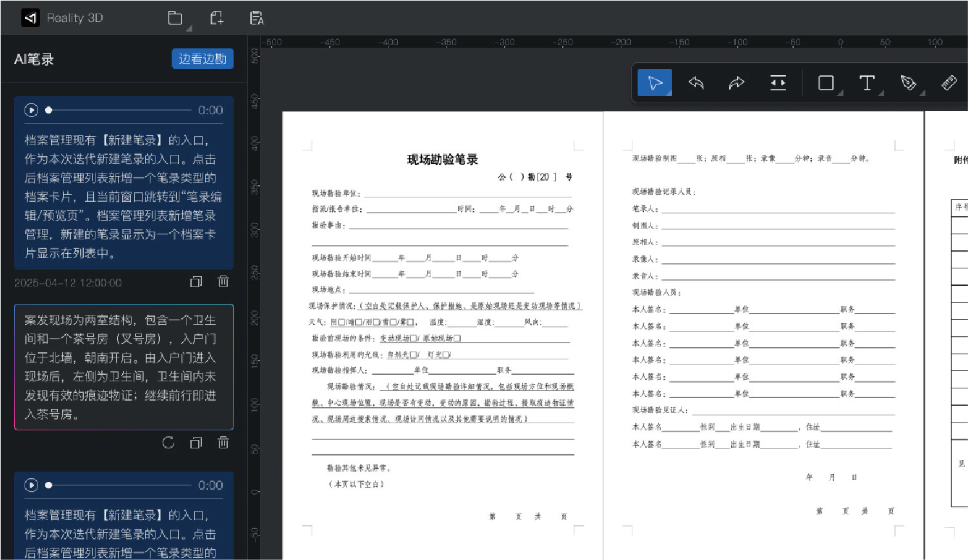Play the bottom audio recording
This screenshot has height=560, width=968.
point(31,485)
